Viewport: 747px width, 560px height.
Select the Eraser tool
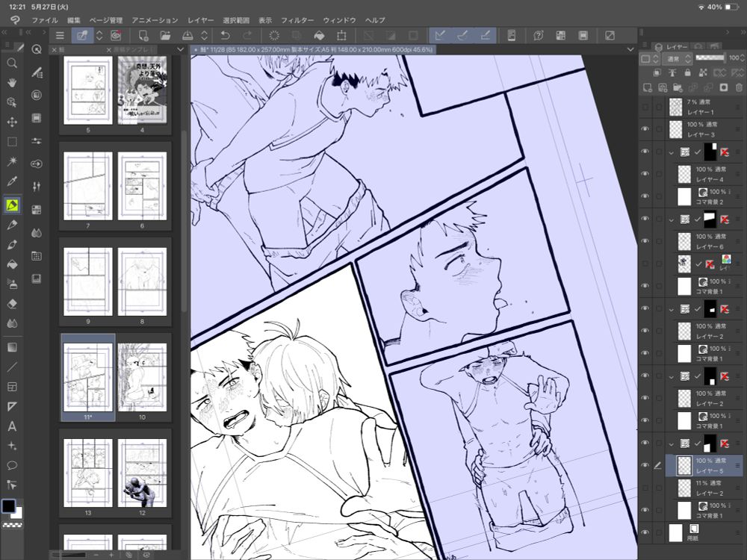tap(12, 303)
